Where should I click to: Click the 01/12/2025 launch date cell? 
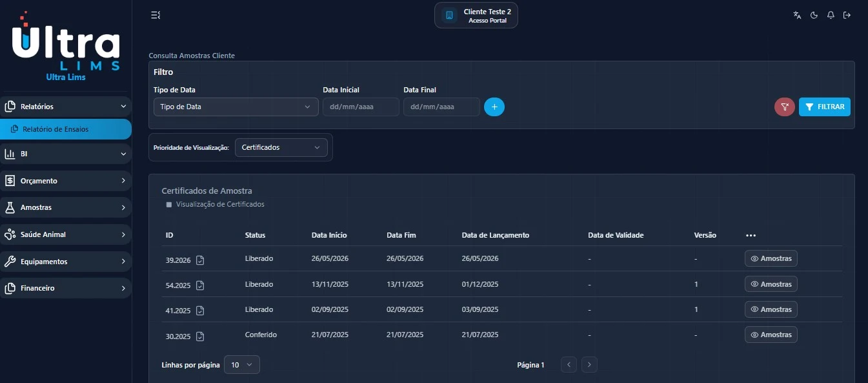480,284
